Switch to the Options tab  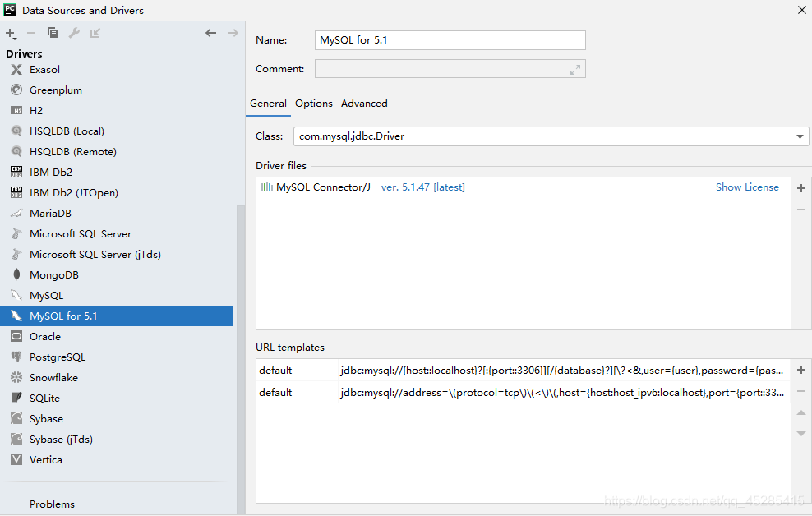click(x=314, y=104)
